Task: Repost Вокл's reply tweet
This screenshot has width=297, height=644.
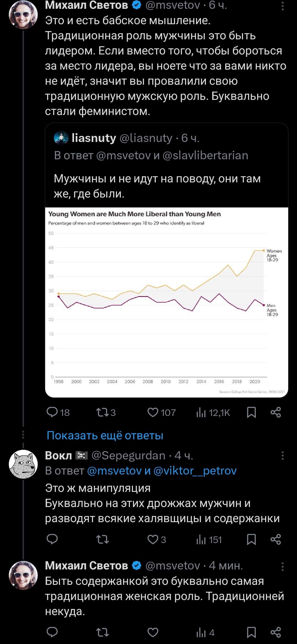Action: click(x=102, y=539)
